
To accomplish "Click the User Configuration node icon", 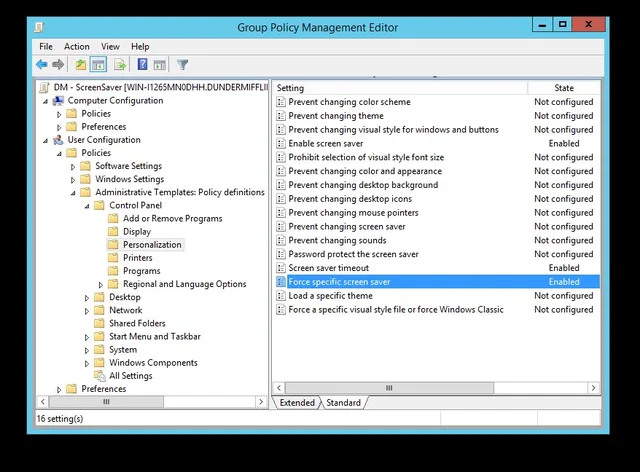I will tap(58, 140).
